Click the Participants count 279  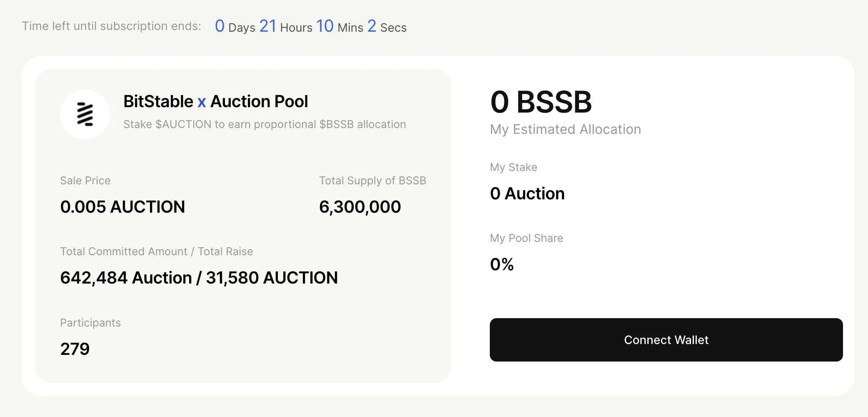tap(75, 348)
